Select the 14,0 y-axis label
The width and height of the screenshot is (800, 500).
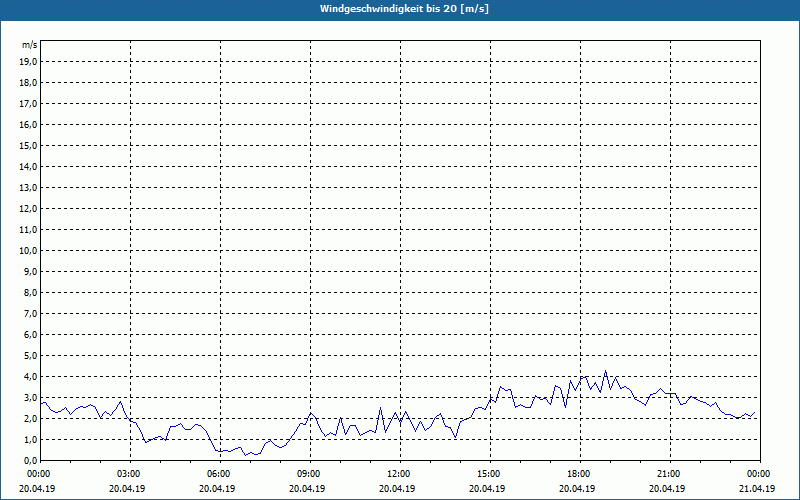pos(28,167)
